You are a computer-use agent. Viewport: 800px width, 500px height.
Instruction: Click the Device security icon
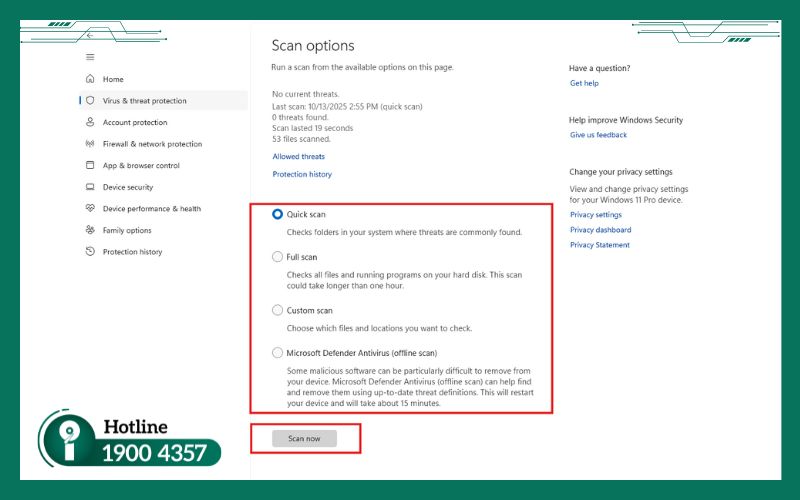(90, 187)
